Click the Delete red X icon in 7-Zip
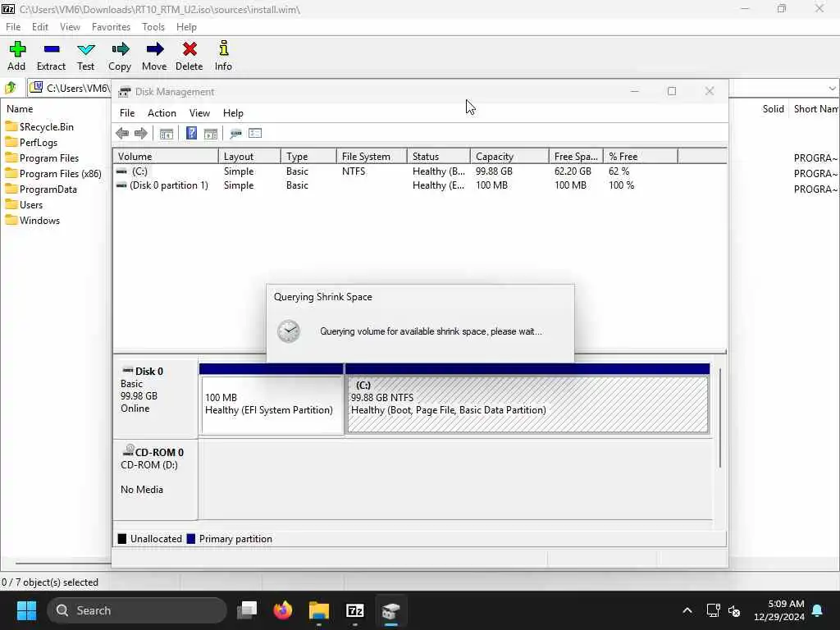Screen dimensions: 840x630 click(189, 56)
